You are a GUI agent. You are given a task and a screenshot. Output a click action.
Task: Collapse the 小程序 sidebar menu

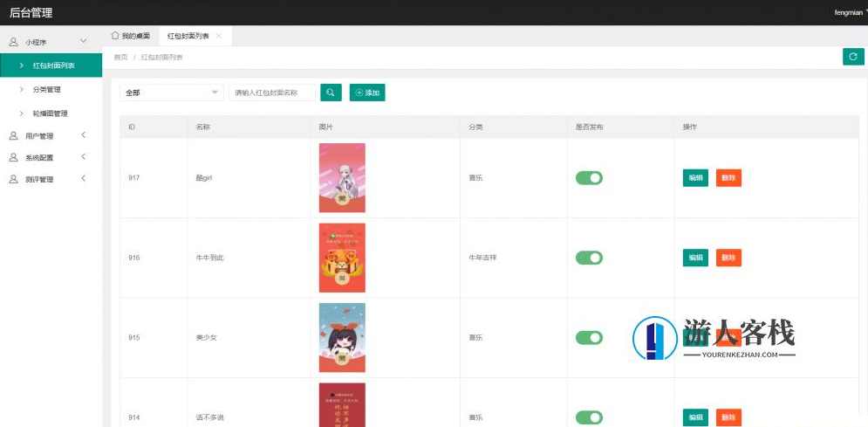83,42
